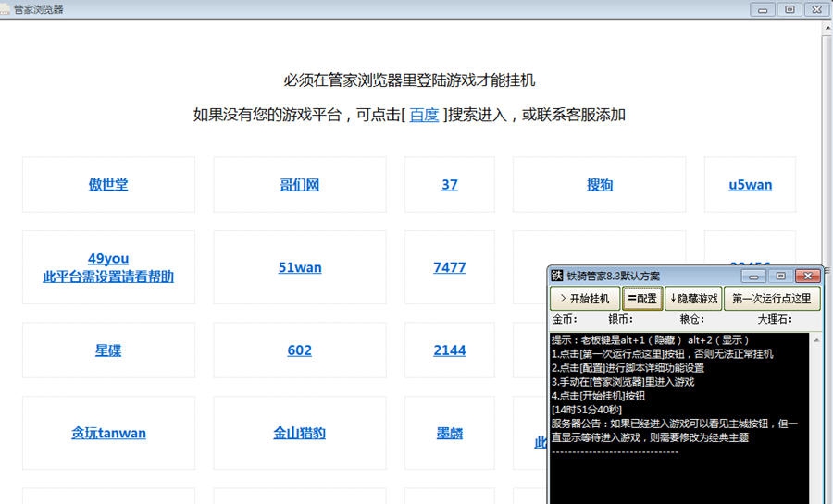833x504 pixels.
Task: Open the 49you platform link
Action: [108, 258]
